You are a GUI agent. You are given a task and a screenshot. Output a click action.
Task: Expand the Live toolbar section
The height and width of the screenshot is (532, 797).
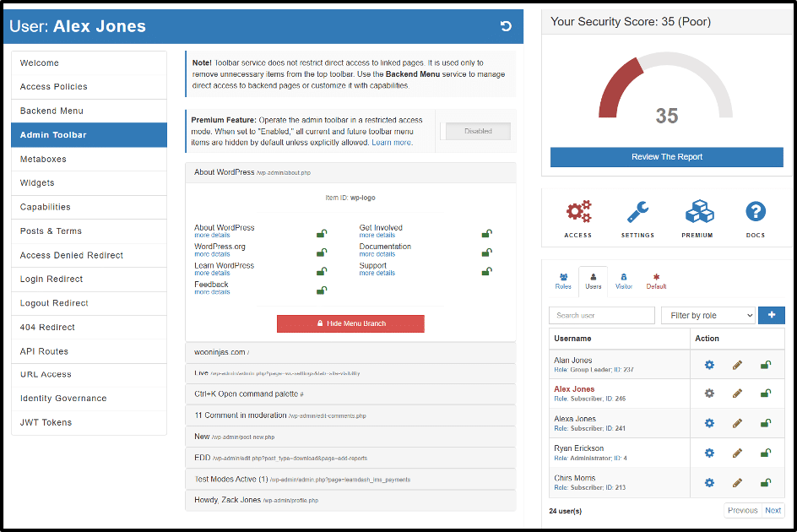350,373
